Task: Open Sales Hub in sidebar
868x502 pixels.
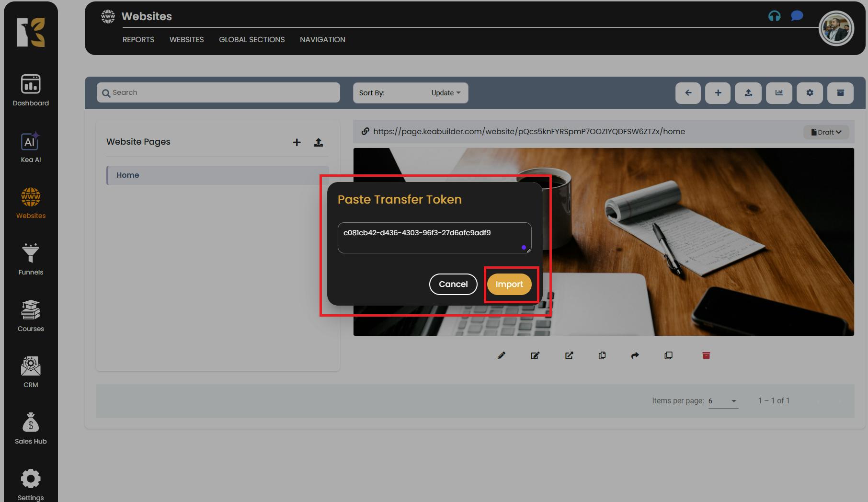Action: click(31, 428)
